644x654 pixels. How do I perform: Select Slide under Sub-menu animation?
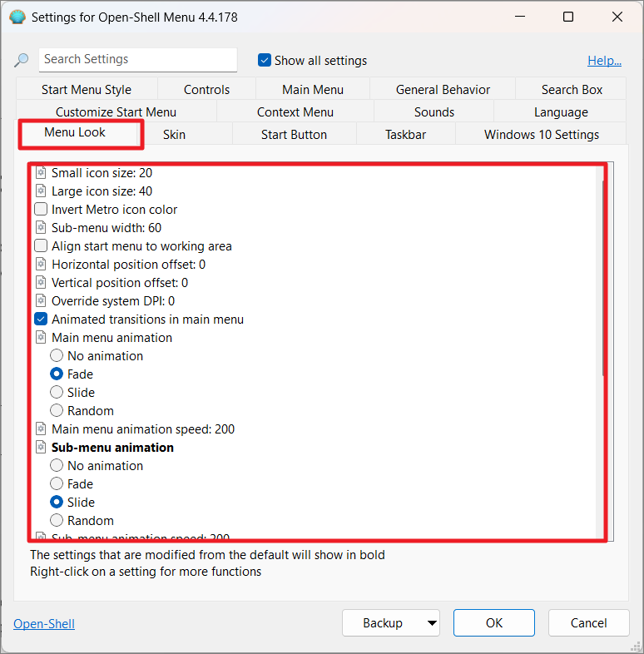pos(57,503)
